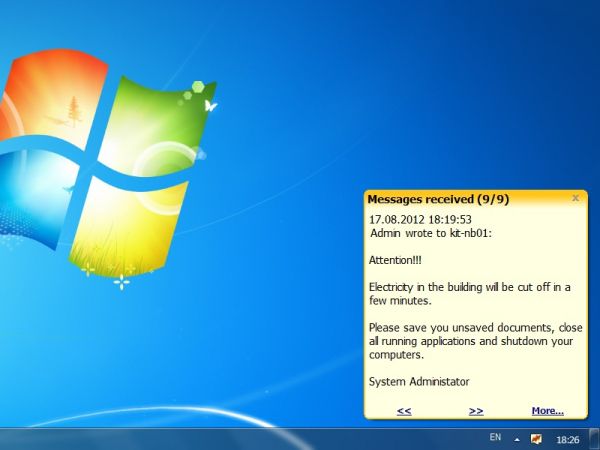This screenshot has width=600, height=450.
Task: Open the EN language indicator
Action: (495, 437)
